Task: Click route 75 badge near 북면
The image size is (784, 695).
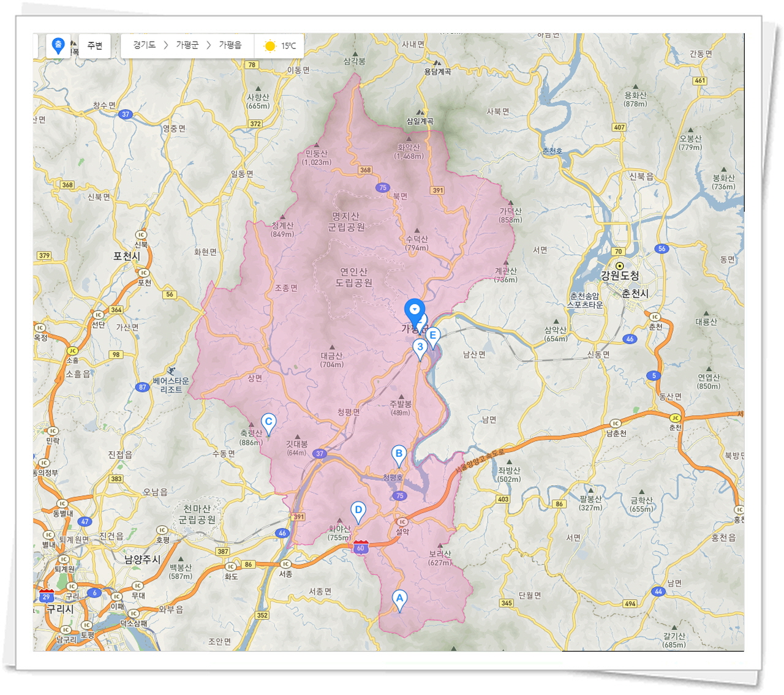Action: (383, 188)
